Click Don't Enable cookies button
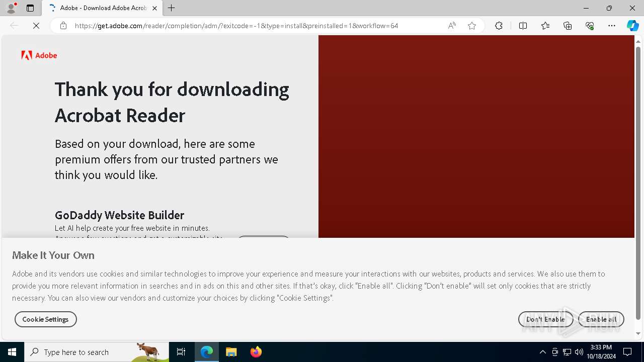Image resolution: width=644 pixels, height=362 pixels. pos(545,319)
